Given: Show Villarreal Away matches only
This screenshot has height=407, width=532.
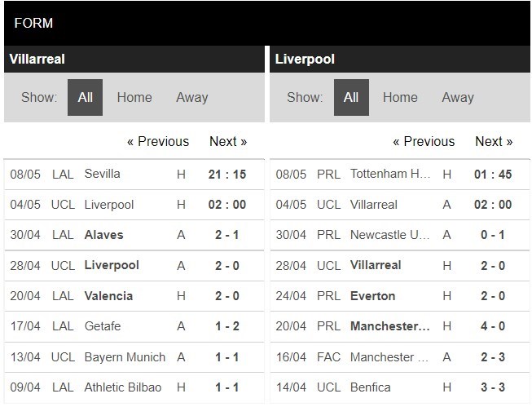Looking at the screenshot, I should (191, 98).
